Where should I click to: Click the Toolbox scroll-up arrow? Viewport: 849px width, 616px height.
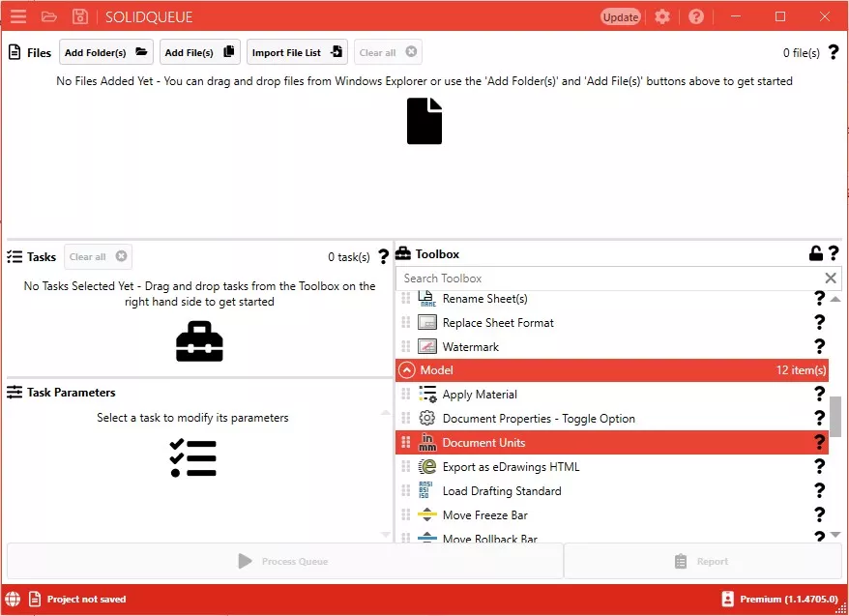coord(834,297)
